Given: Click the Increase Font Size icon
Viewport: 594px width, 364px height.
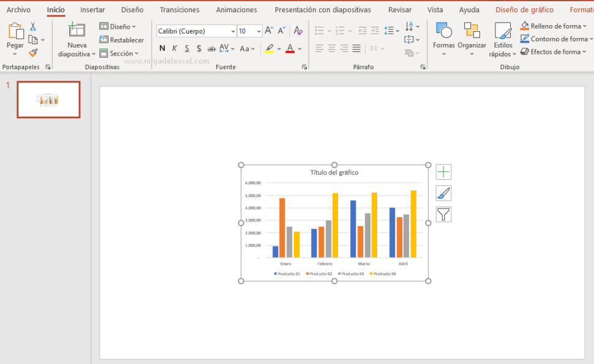Looking at the screenshot, I should click(269, 31).
